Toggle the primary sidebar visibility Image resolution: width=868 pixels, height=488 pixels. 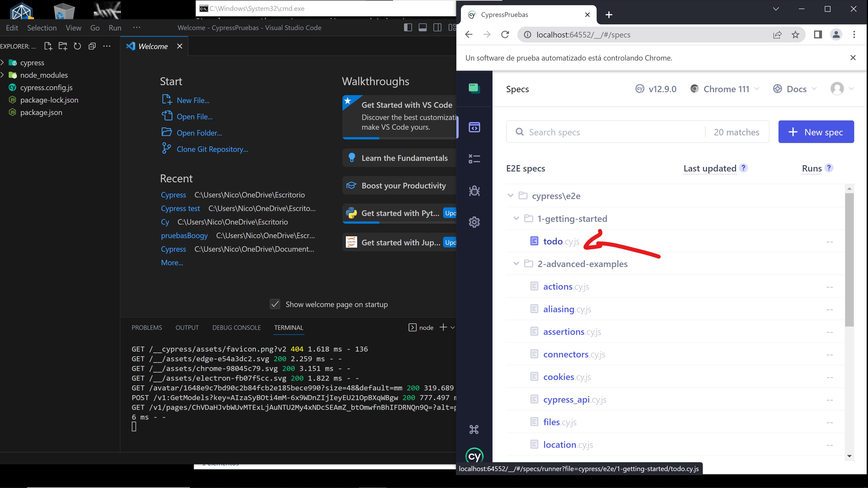click(408, 28)
